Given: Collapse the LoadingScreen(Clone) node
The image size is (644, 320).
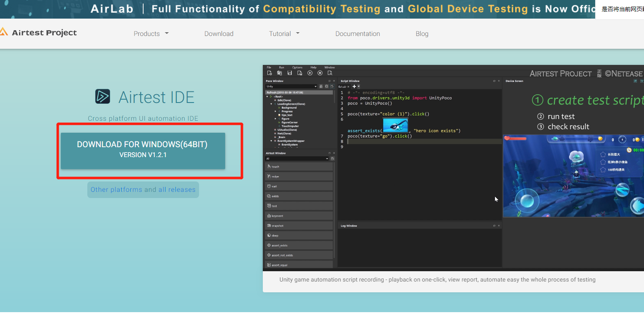Looking at the screenshot, I should click(x=271, y=104).
